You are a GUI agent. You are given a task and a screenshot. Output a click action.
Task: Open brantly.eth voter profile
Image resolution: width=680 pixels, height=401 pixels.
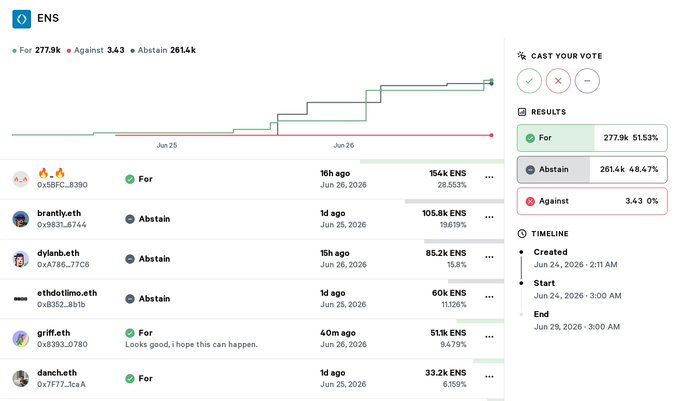[59, 213]
